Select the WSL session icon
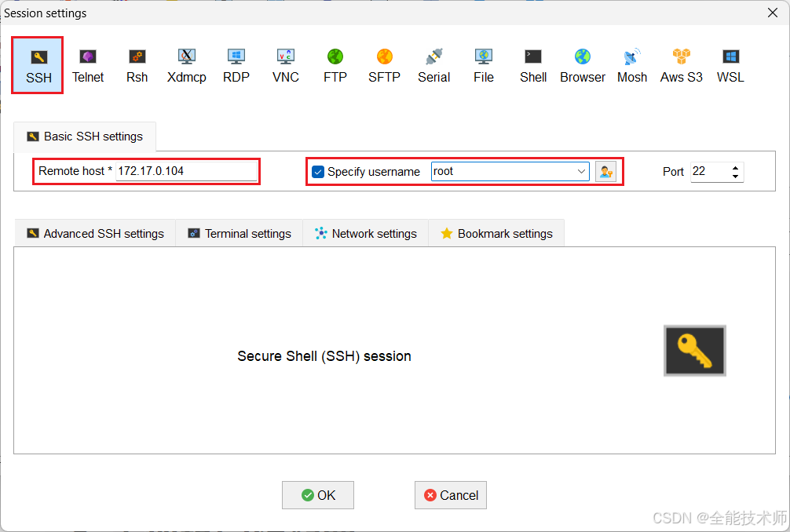 [x=730, y=65]
